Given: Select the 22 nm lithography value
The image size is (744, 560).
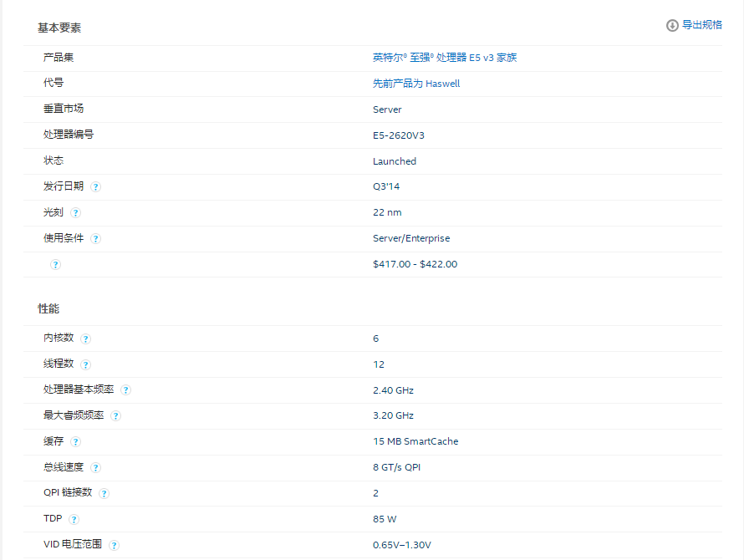Looking at the screenshot, I should tap(387, 212).
